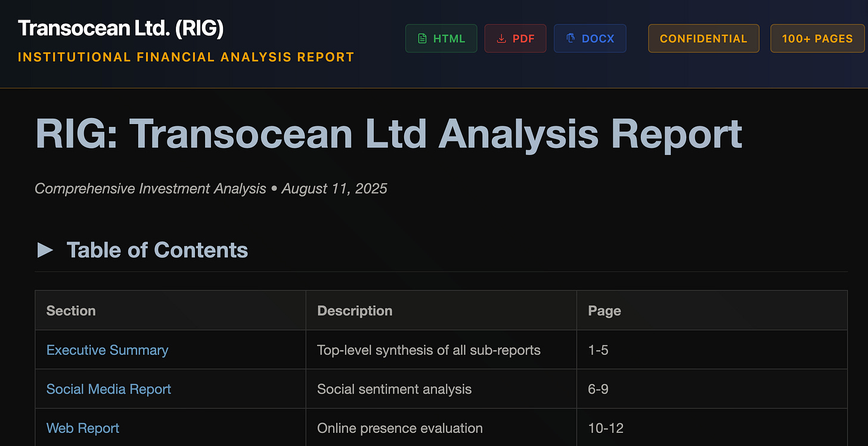Click the CONFIDENTIAL badge
Image resolution: width=868 pixels, height=446 pixels.
pos(703,38)
